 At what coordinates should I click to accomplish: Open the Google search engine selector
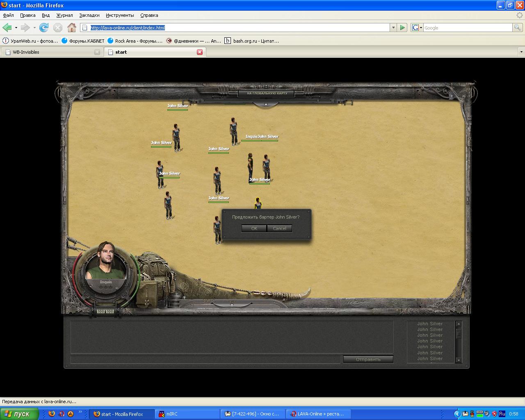point(417,27)
